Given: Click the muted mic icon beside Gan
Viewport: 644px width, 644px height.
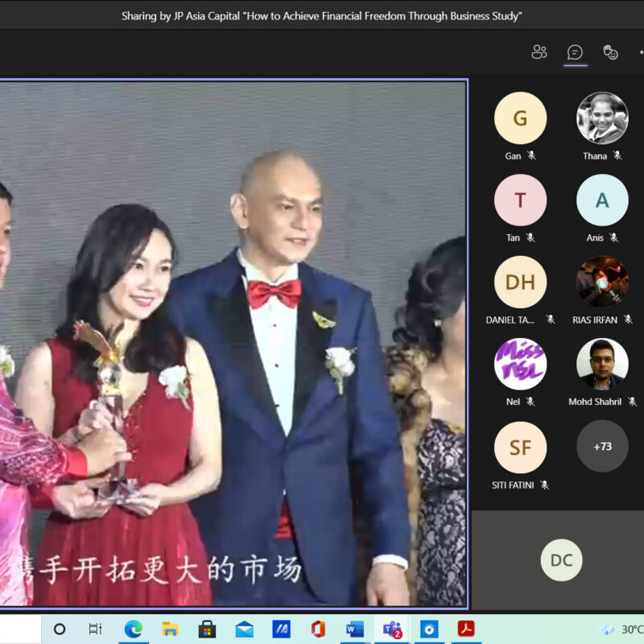Looking at the screenshot, I should click(x=532, y=155).
